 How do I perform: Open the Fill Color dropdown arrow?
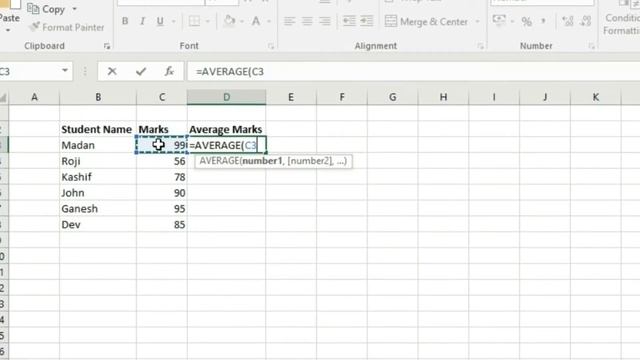242,21
